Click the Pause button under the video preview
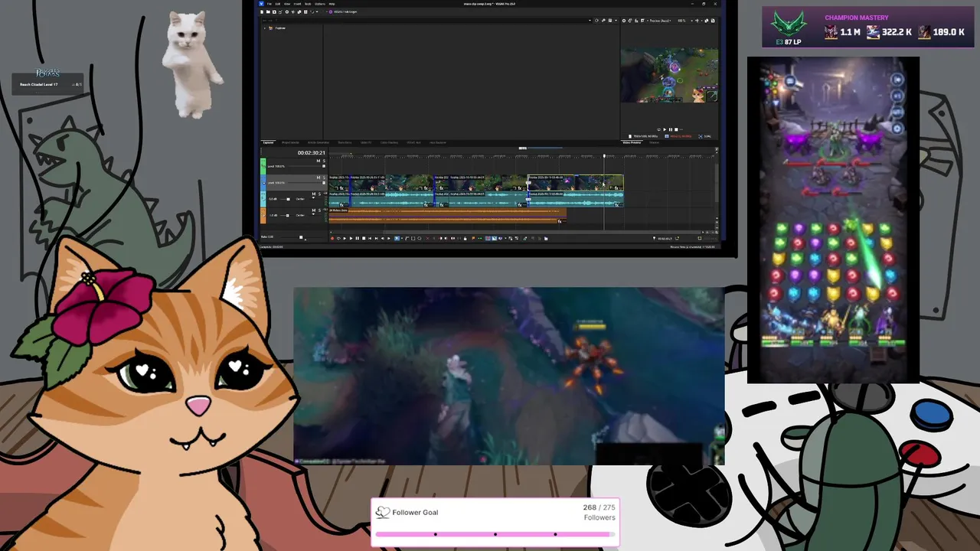 671,129
